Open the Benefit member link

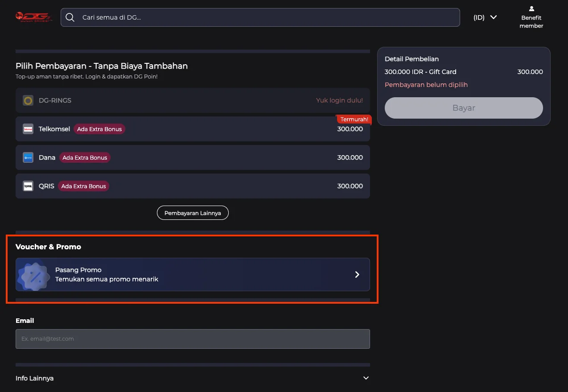tap(531, 17)
